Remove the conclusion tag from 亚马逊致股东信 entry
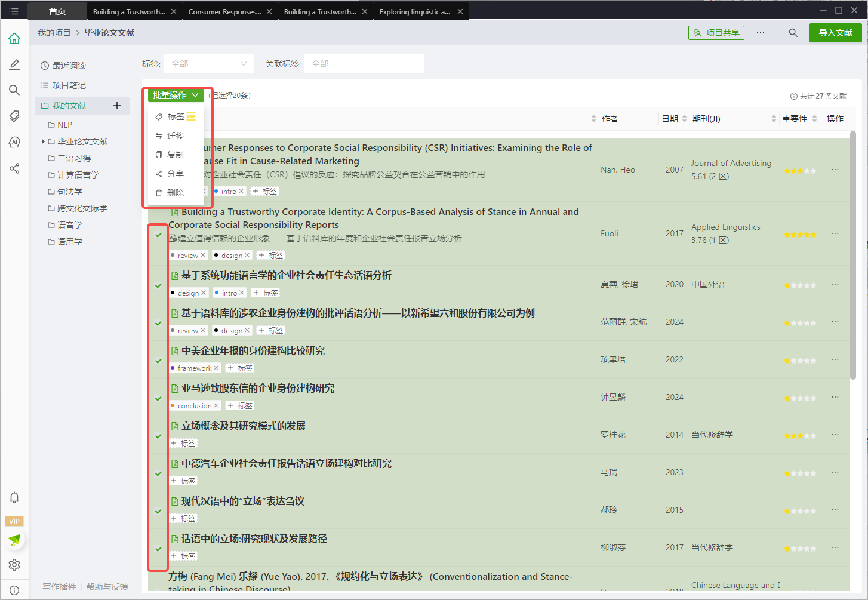This screenshot has height=600, width=868. [216, 406]
